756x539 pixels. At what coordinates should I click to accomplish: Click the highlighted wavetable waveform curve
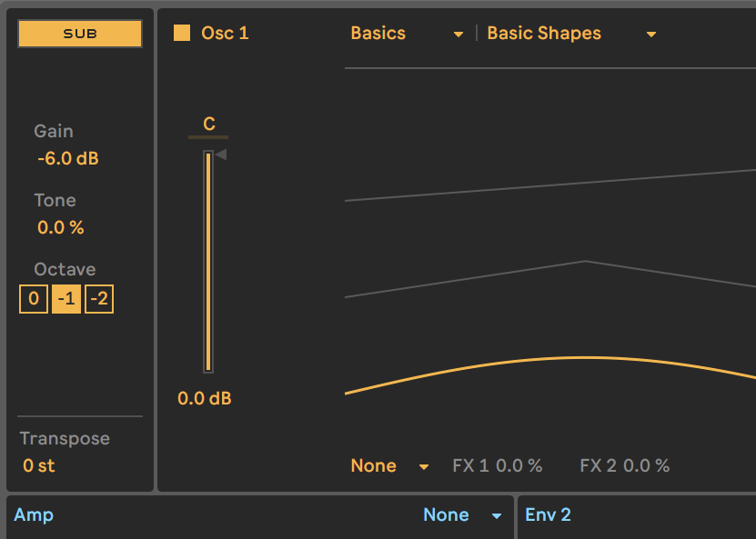(582, 357)
